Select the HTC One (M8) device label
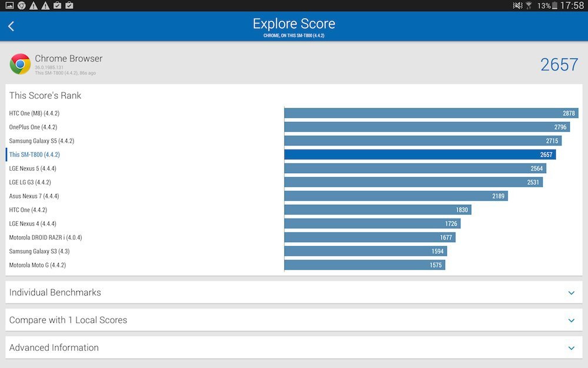Screen dimensions: 588x368 (x=34, y=113)
